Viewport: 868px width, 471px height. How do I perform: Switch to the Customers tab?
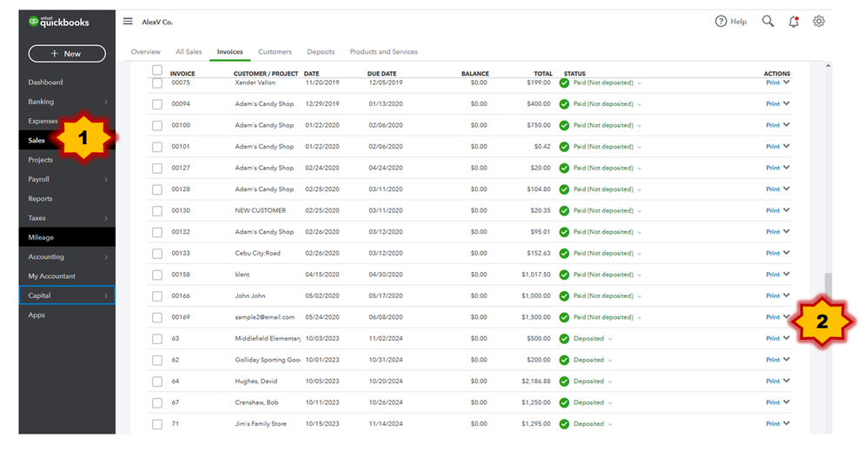(275, 51)
